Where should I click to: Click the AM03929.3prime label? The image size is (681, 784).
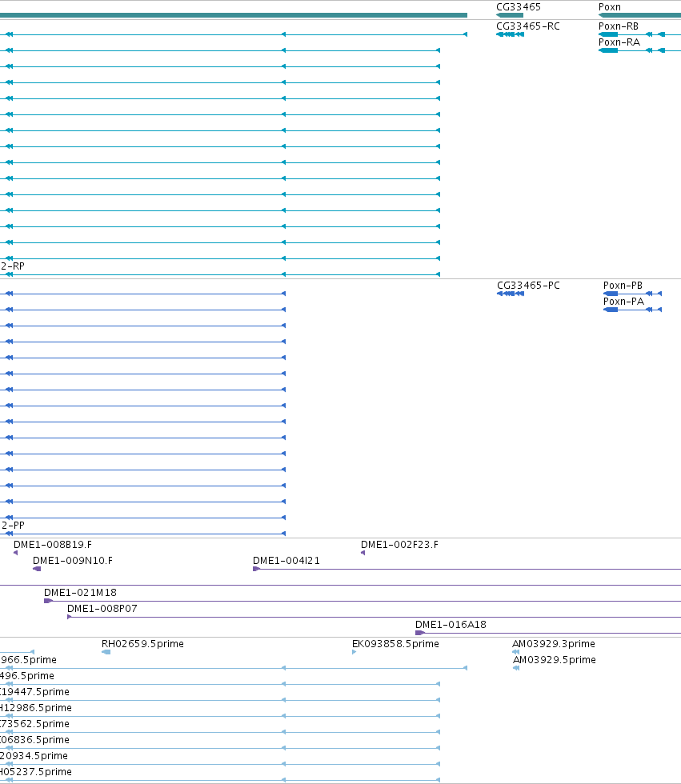[x=554, y=643]
